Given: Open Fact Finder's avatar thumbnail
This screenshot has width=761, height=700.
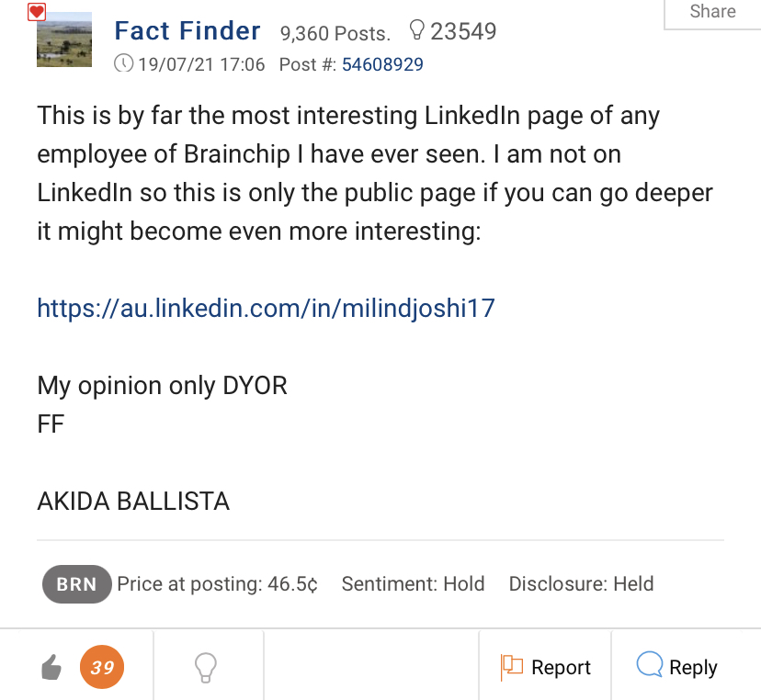Looking at the screenshot, I should [64, 40].
